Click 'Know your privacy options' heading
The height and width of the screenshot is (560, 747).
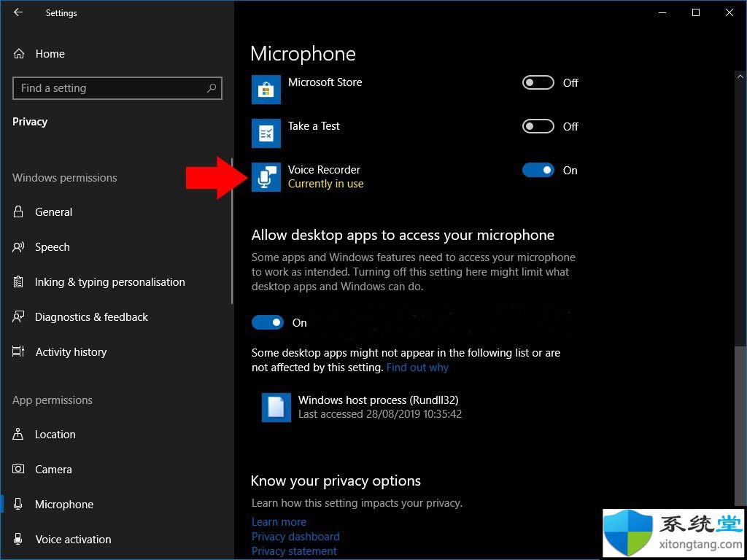(x=336, y=481)
